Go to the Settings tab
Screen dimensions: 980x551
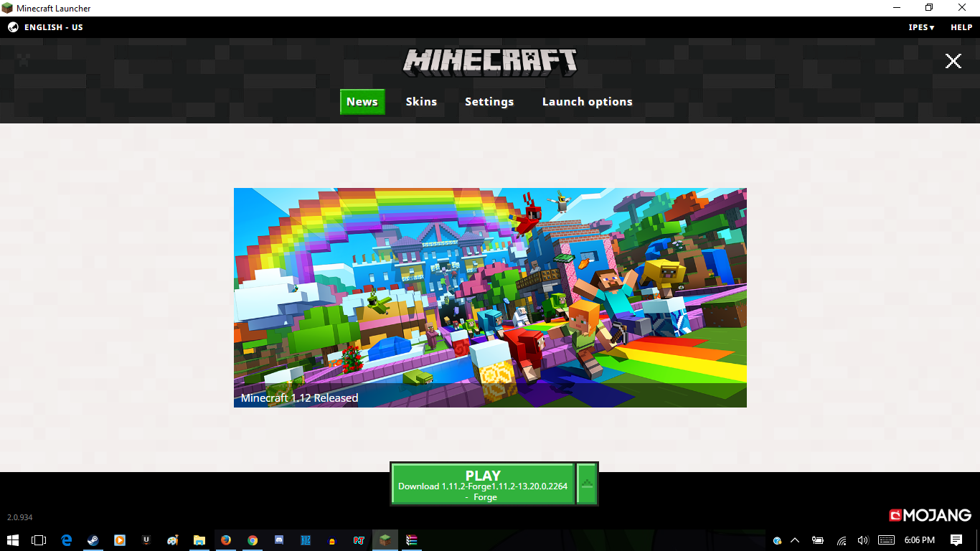click(x=489, y=102)
